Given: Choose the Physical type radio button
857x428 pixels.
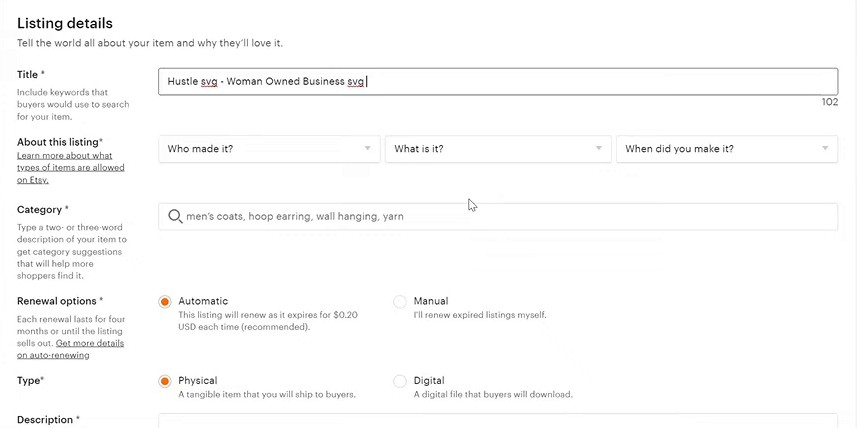Looking at the screenshot, I should (165, 382).
